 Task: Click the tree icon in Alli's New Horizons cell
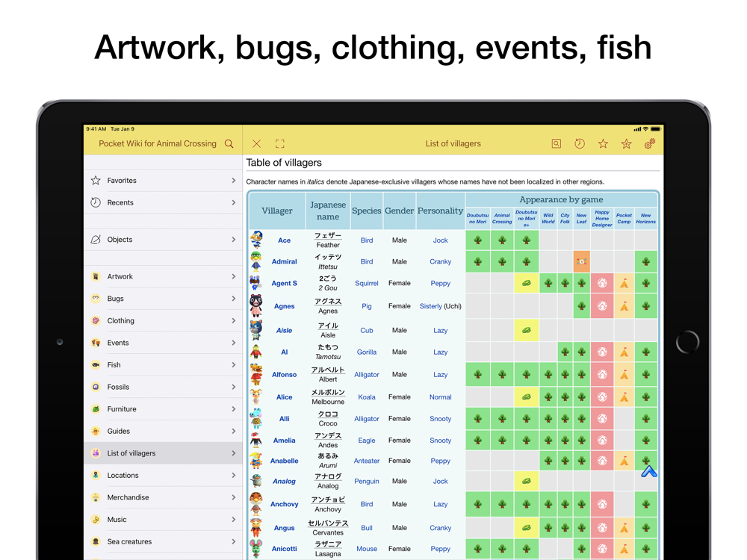coord(646,419)
